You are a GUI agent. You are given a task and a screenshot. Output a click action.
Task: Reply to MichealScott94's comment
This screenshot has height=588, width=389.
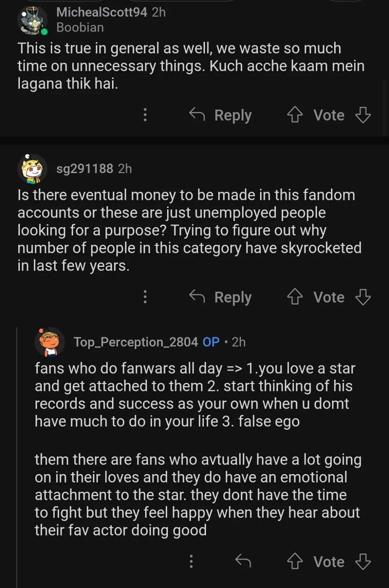coord(221,115)
